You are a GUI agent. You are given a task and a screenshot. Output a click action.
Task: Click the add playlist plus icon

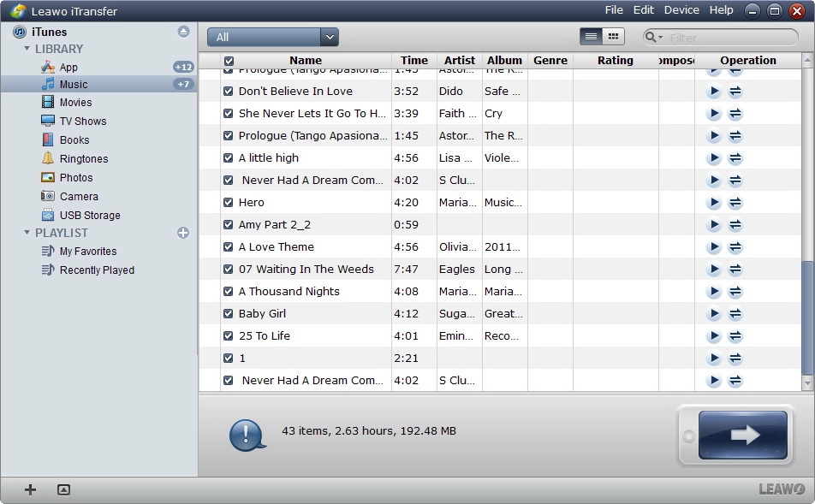click(183, 232)
